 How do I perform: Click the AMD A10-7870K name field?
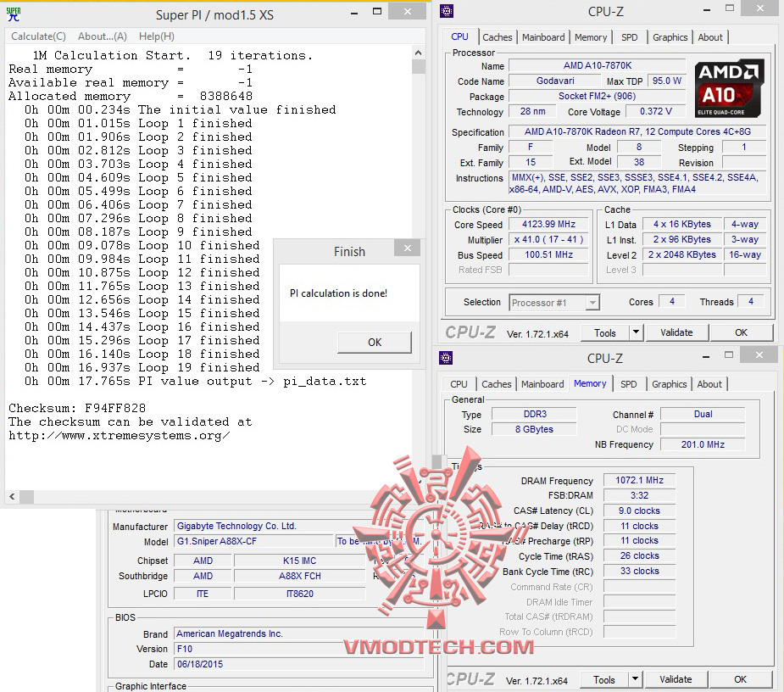(x=597, y=65)
